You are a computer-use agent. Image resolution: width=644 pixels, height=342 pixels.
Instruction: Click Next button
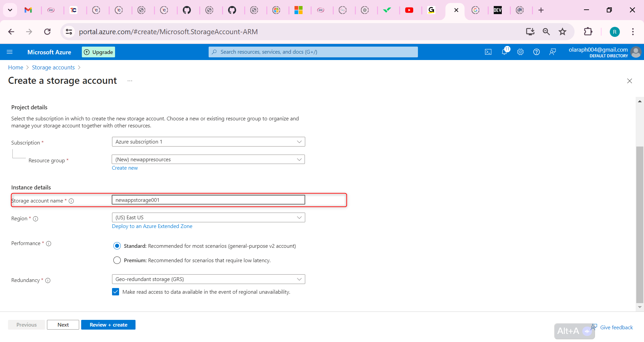[x=63, y=325]
